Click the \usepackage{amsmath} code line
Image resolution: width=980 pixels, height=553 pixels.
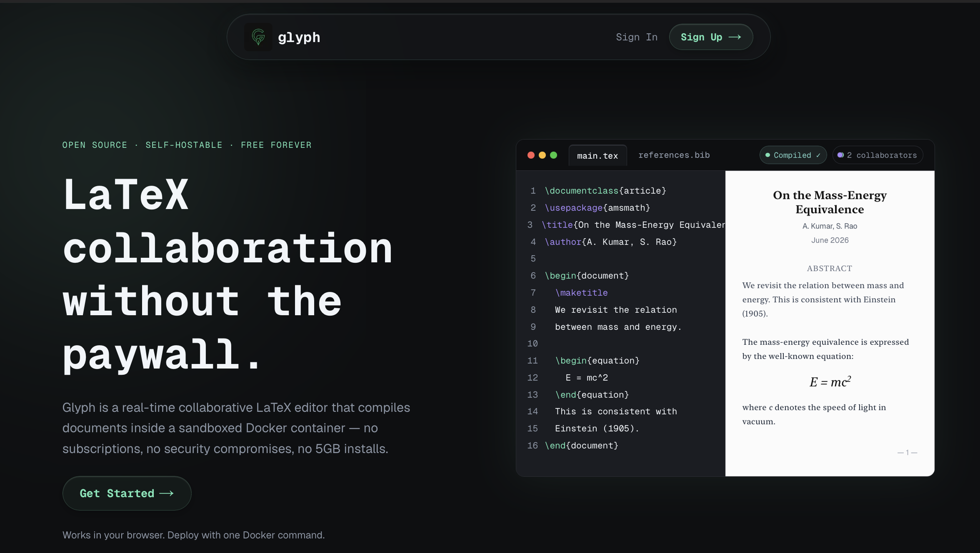click(597, 208)
